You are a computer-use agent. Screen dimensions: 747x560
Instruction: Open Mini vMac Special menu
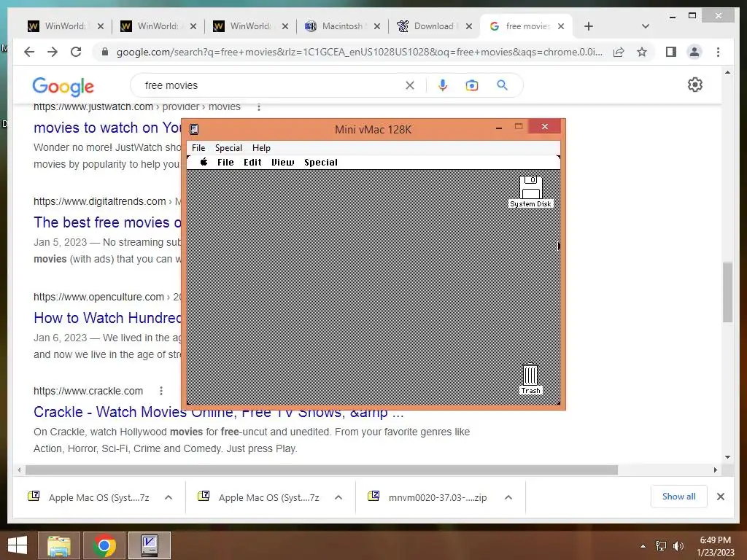228,147
